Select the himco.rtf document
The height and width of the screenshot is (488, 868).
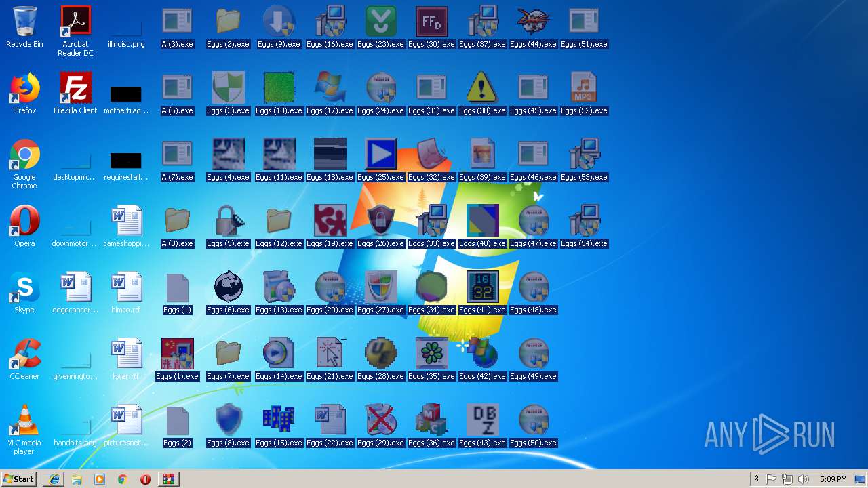[x=126, y=287]
